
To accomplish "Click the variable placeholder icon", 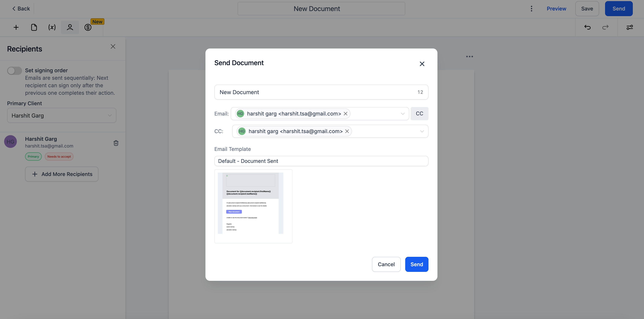I will [x=52, y=27].
